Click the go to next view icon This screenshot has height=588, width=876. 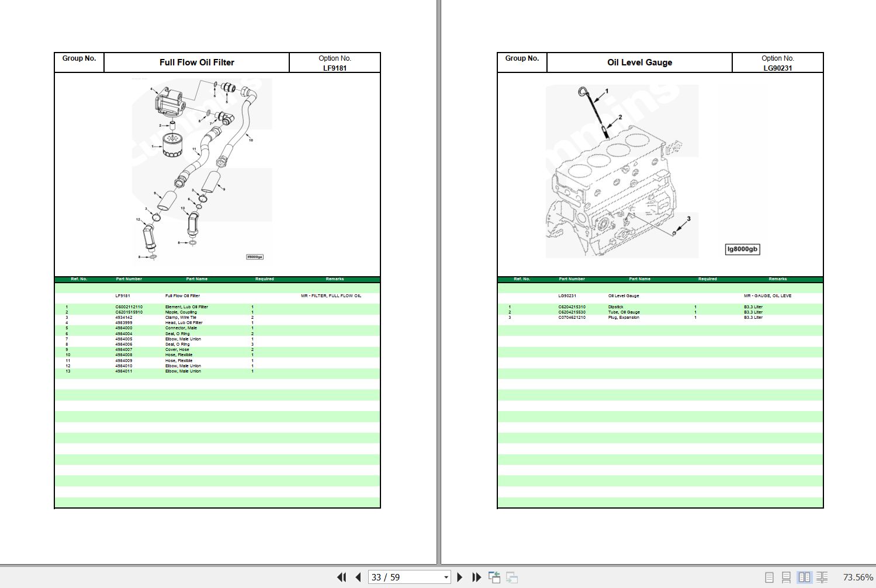[x=512, y=577]
